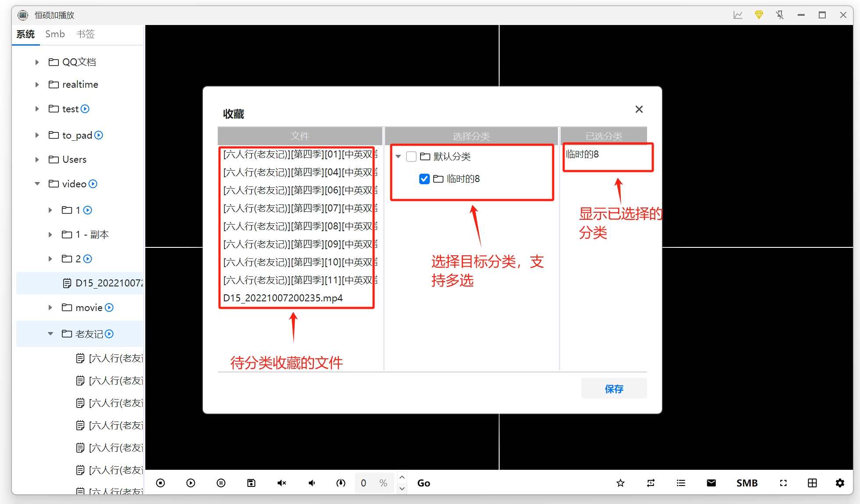Expand the movie folder

click(x=50, y=308)
